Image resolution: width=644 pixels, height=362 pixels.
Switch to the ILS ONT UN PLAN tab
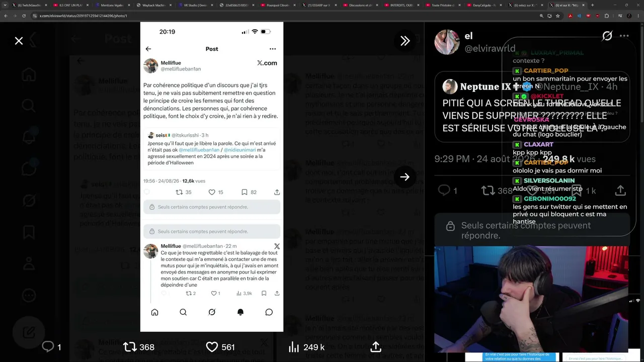point(72,5)
